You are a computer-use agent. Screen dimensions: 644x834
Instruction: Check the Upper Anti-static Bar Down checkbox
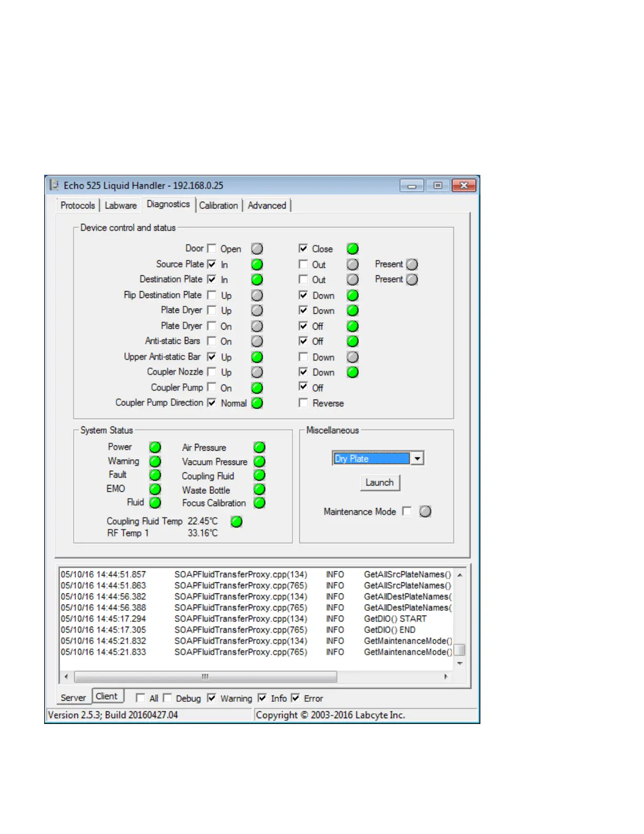tap(303, 356)
